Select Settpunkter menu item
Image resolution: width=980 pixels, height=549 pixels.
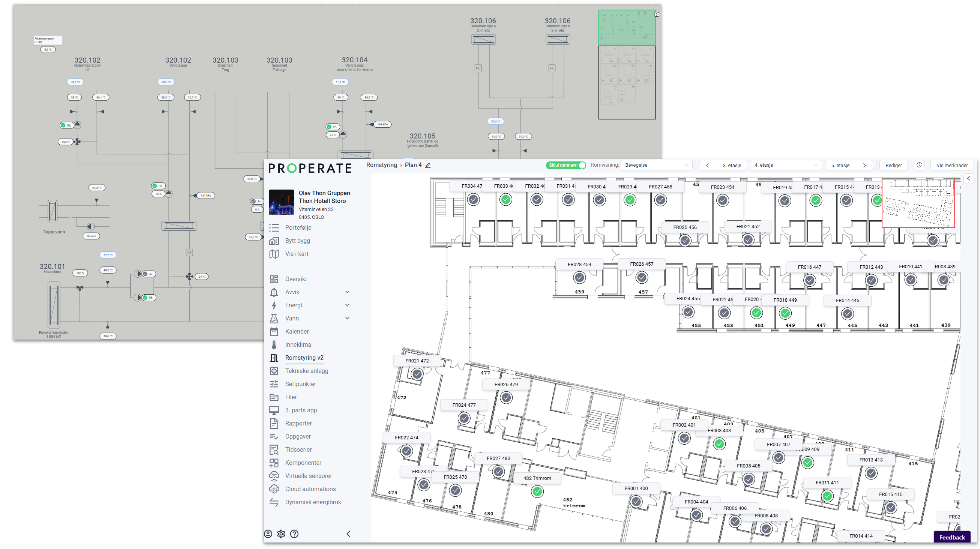coord(300,384)
